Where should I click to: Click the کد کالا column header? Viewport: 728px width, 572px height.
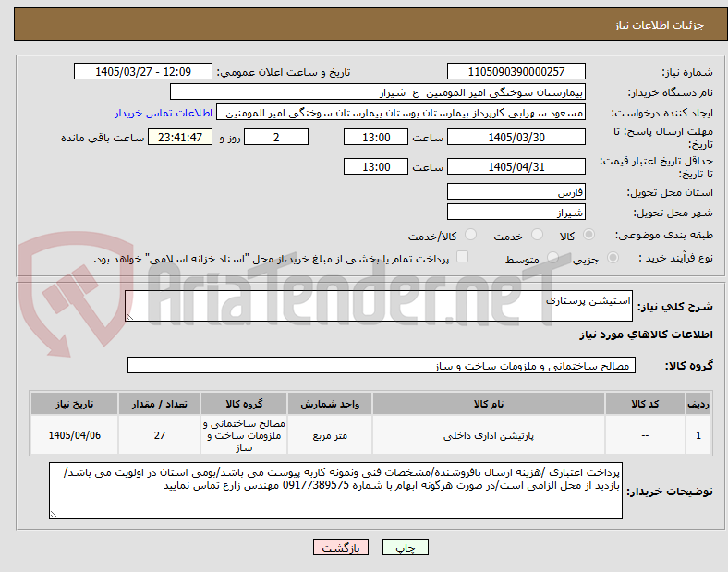pos(645,404)
